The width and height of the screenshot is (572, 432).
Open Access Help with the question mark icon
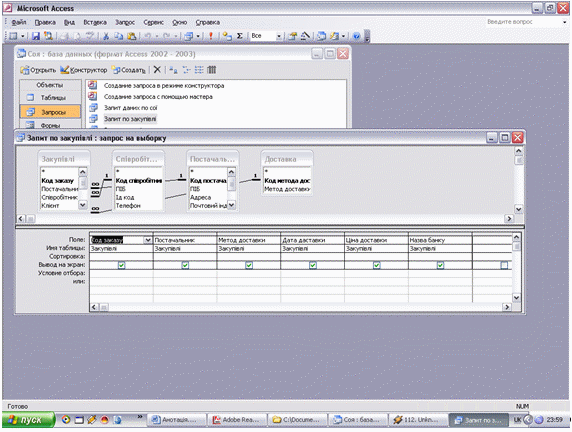356,36
